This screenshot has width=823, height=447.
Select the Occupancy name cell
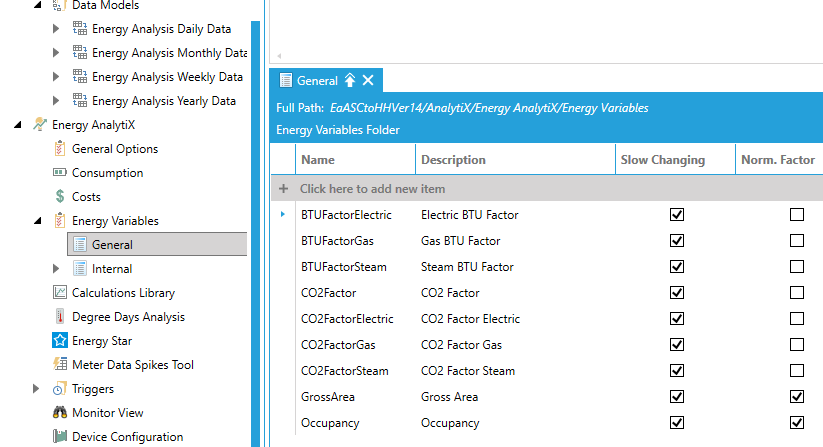329,423
